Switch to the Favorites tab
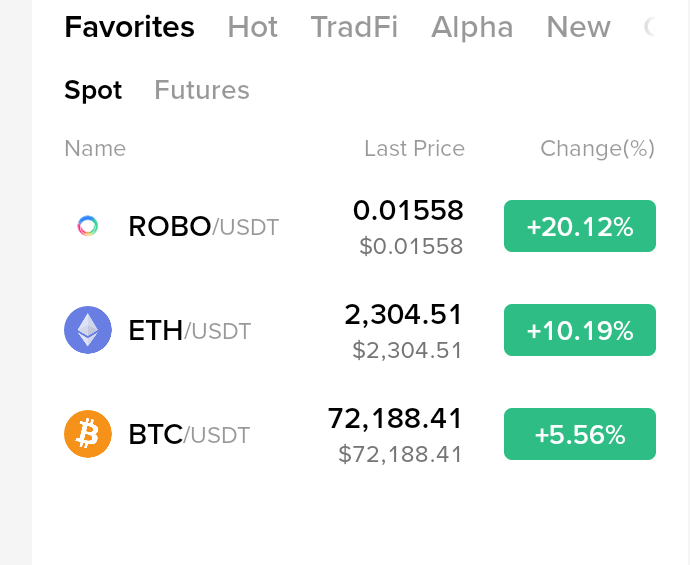The width and height of the screenshot is (690, 565). pos(129,27)
